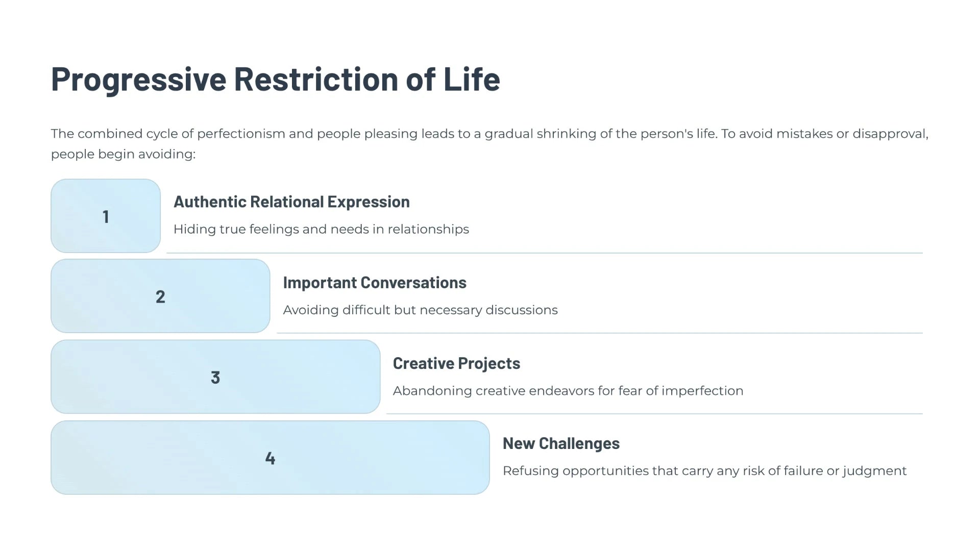Select text Refusing opportunities that carry any risk

coord(633,470)
